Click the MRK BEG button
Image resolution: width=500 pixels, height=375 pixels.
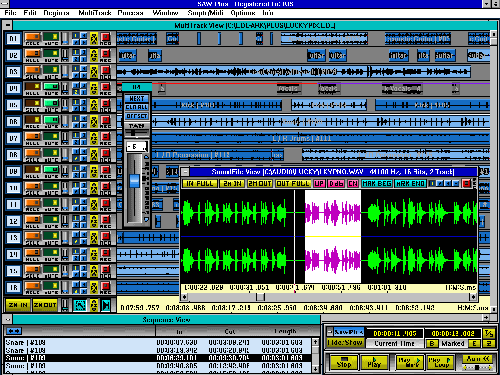pyautogui.click(x=377, y=184)
